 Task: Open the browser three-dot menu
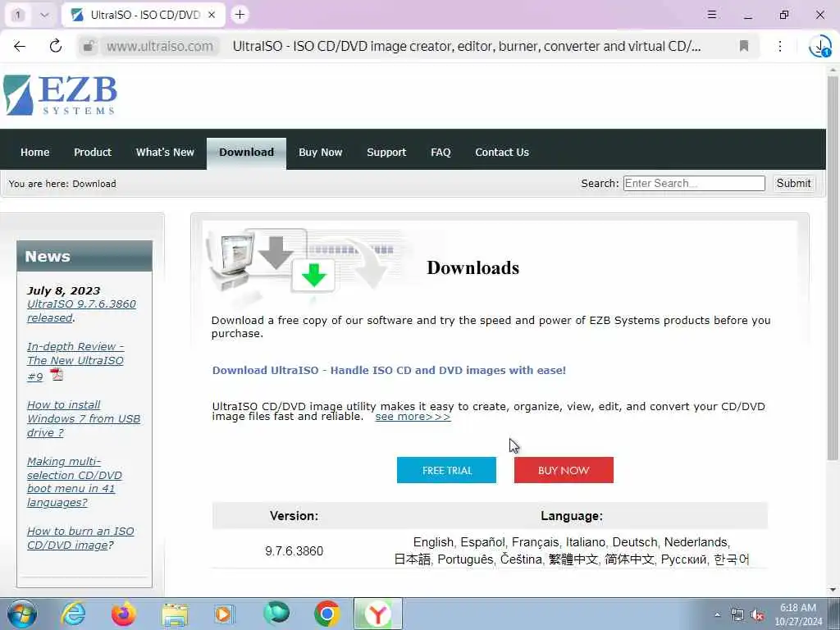coord(780,46)
